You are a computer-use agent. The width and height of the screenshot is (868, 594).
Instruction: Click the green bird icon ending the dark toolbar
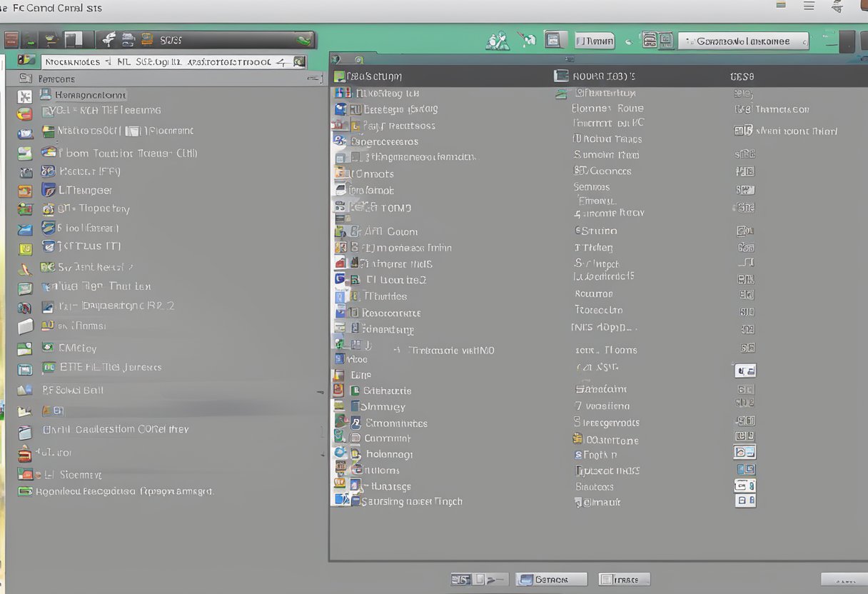tap(305, 40)
